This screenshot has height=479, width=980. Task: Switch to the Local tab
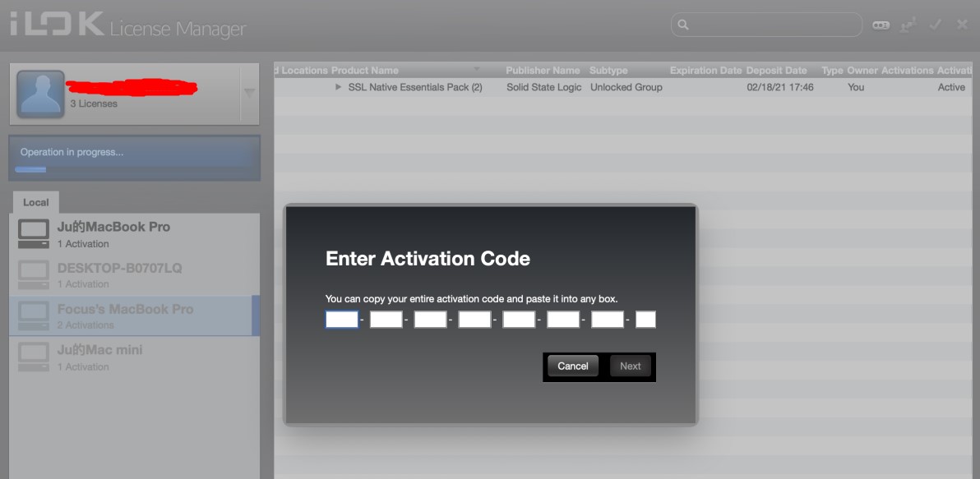[35, 202]
